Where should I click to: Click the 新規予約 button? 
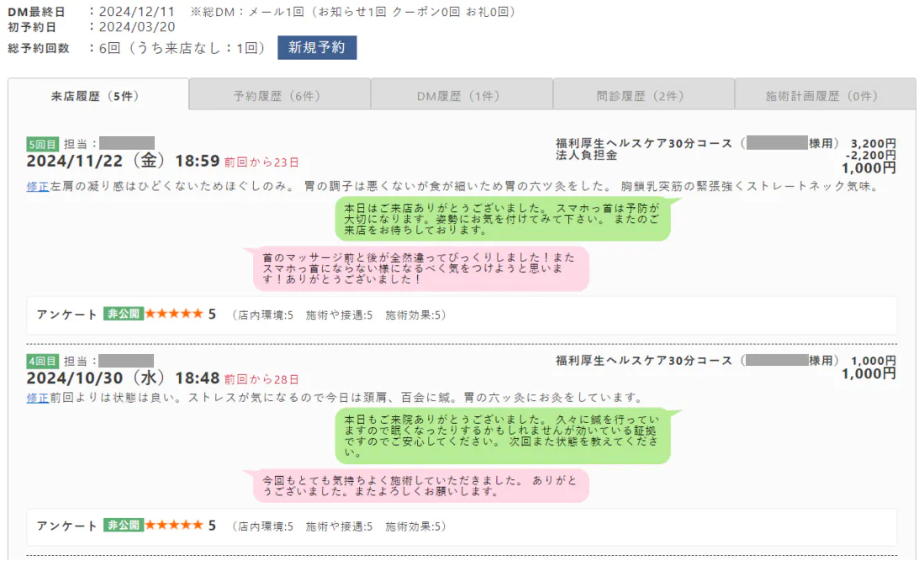(317, 48)
